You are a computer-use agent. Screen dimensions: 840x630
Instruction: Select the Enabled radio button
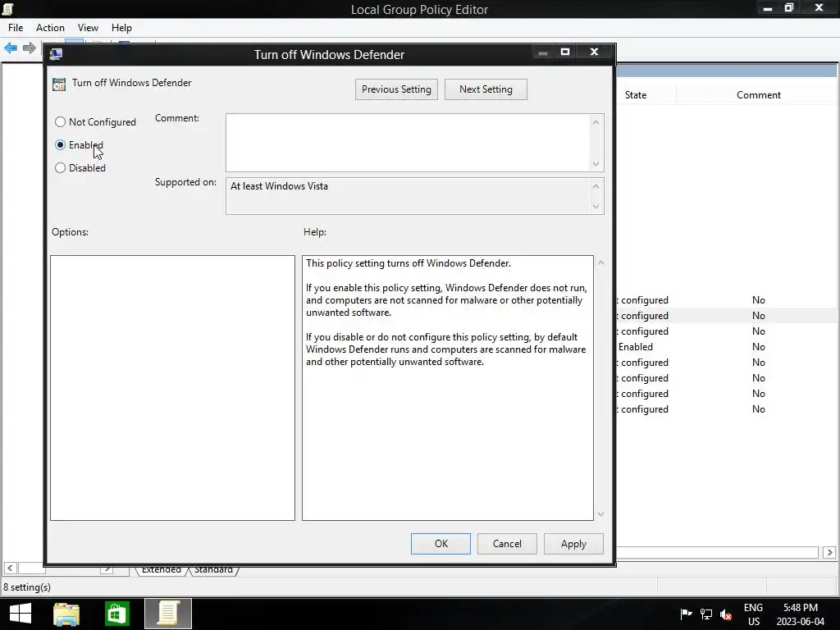pos(61,145)
